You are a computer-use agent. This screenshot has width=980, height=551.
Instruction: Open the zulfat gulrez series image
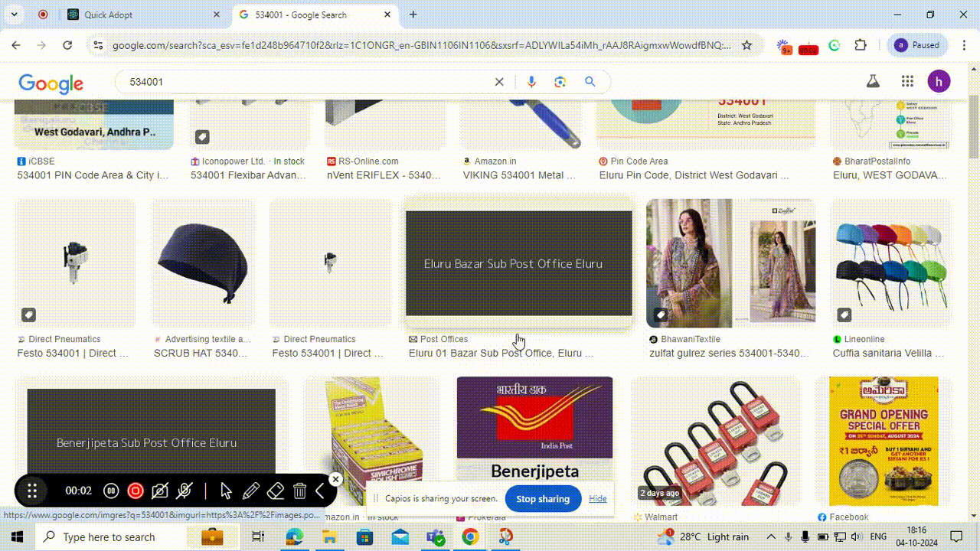coord(731,263)
